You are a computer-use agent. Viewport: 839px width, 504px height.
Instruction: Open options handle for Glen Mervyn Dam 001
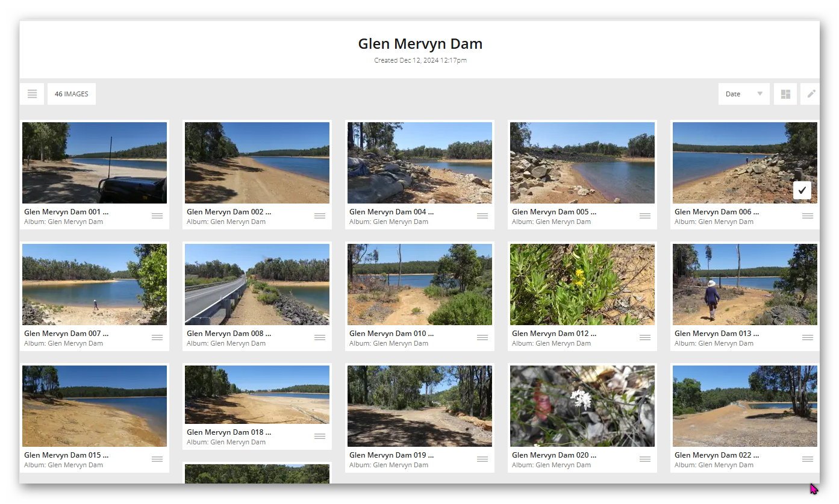[x=157, y=216]
